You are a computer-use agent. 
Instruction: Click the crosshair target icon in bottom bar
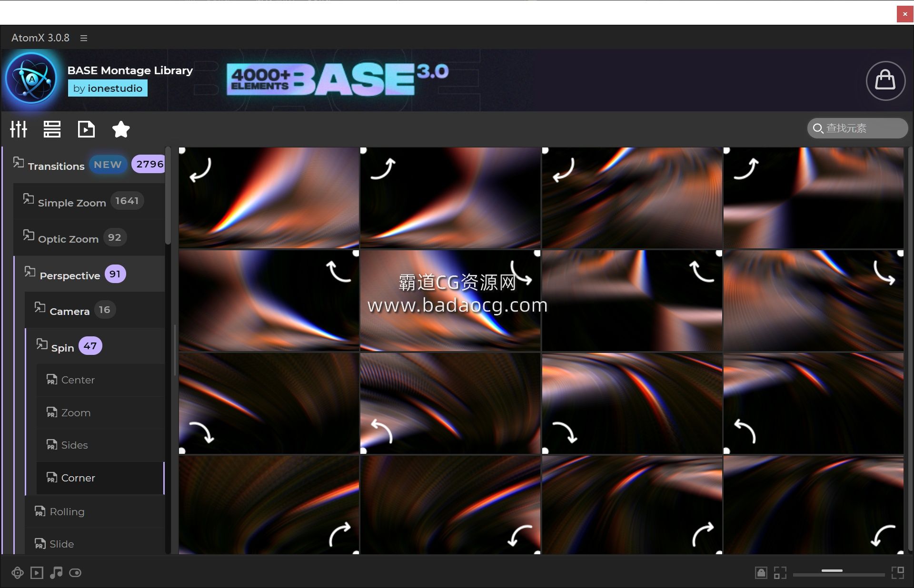18,573
